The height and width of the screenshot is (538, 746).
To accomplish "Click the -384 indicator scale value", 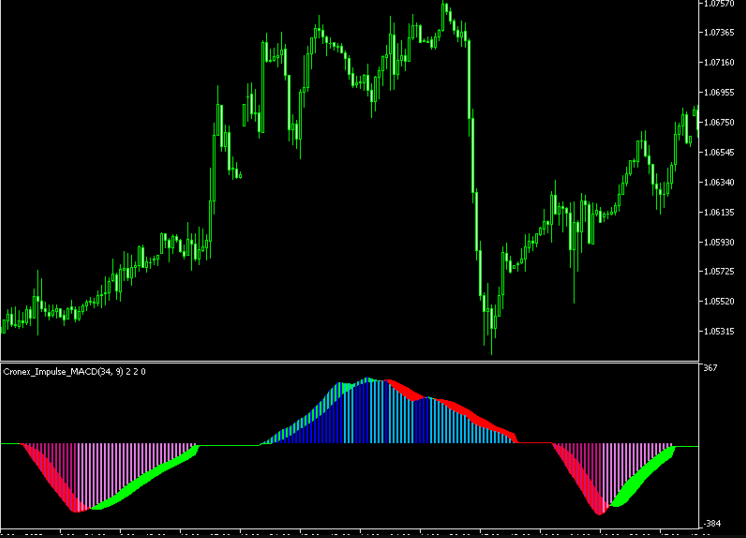I will pyautogui.click(x=711, y=524).
